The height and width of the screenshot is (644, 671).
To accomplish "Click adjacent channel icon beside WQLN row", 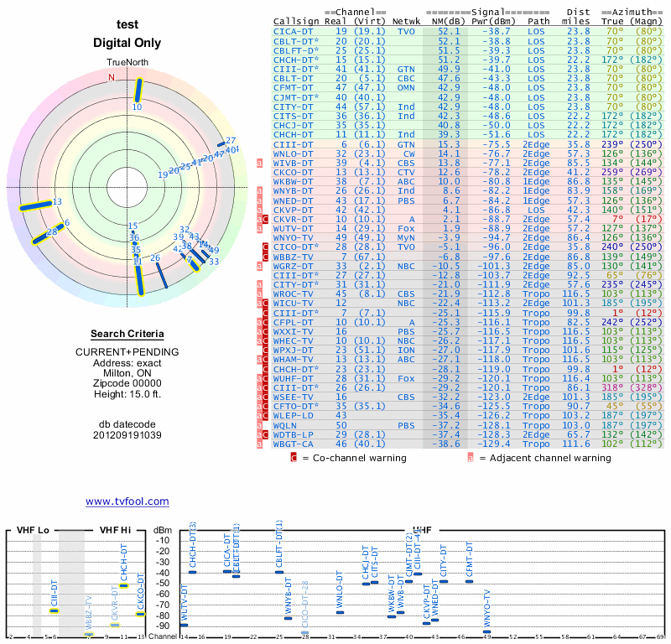I will (x=260, y=426).
